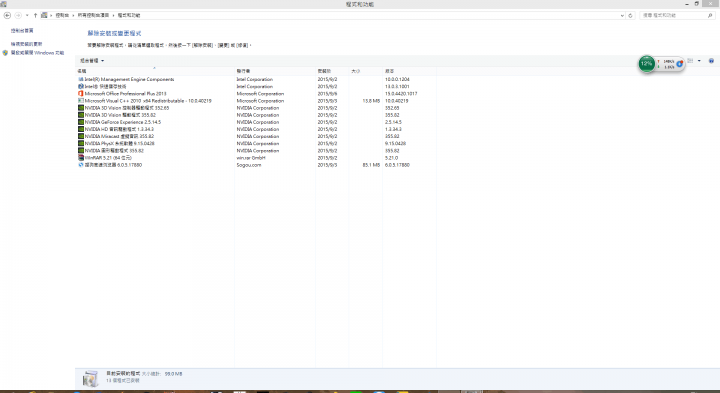Screen dimensions: 720x393
Task: Click the 13.8 MB size cell
Action: pyautogui.click(x=371, y=101)
